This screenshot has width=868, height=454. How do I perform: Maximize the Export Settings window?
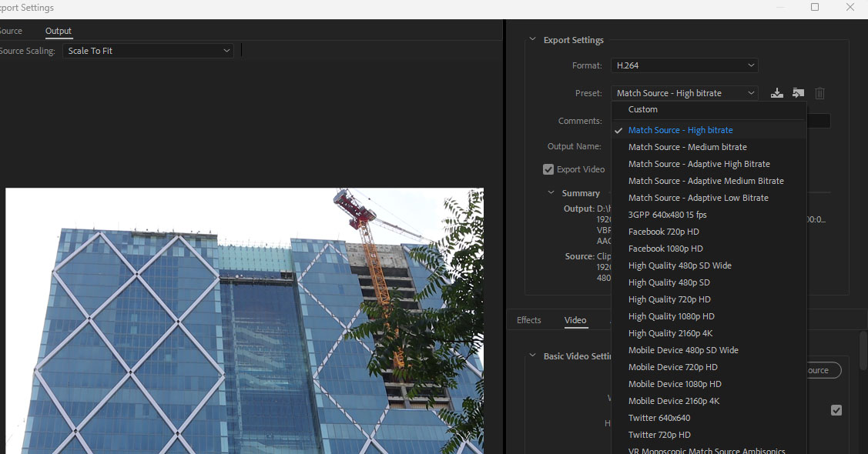pyautogui.click(x=815, y=7)
